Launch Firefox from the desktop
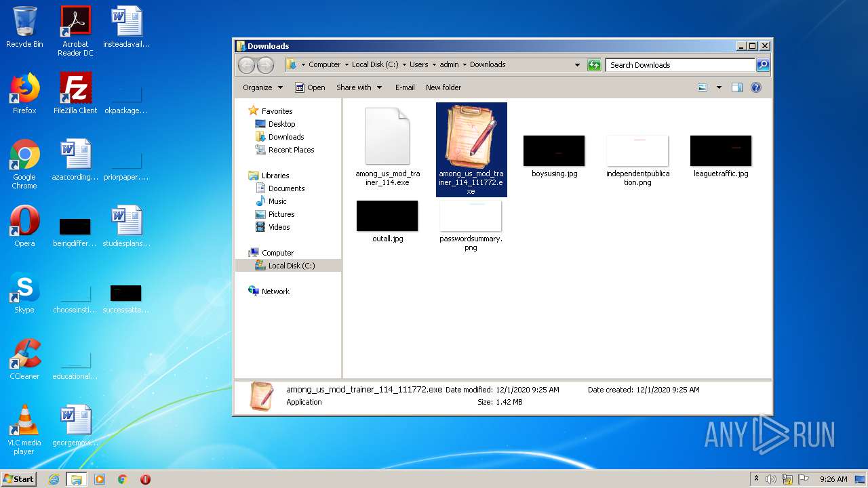 [x=24, y=94]
